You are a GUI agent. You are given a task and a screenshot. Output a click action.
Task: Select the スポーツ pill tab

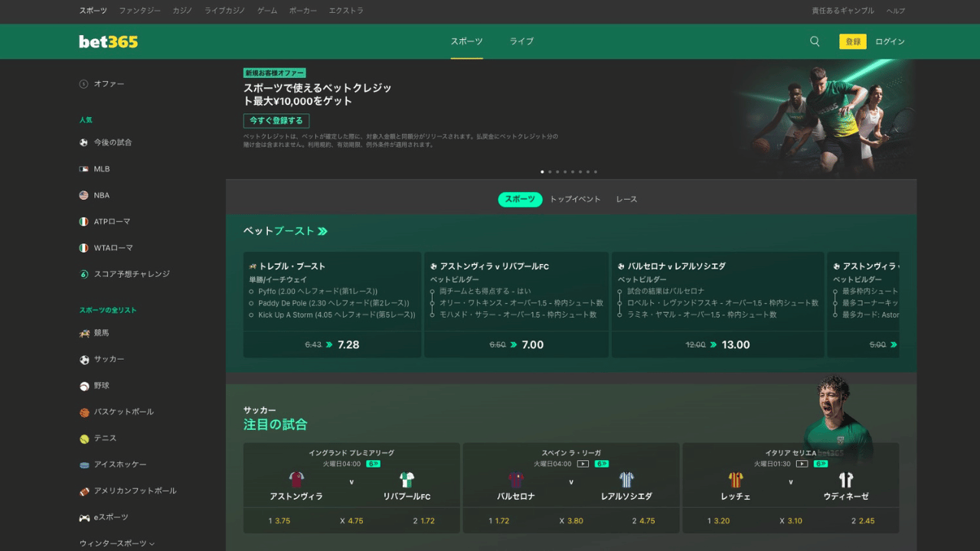pos(520,199)
